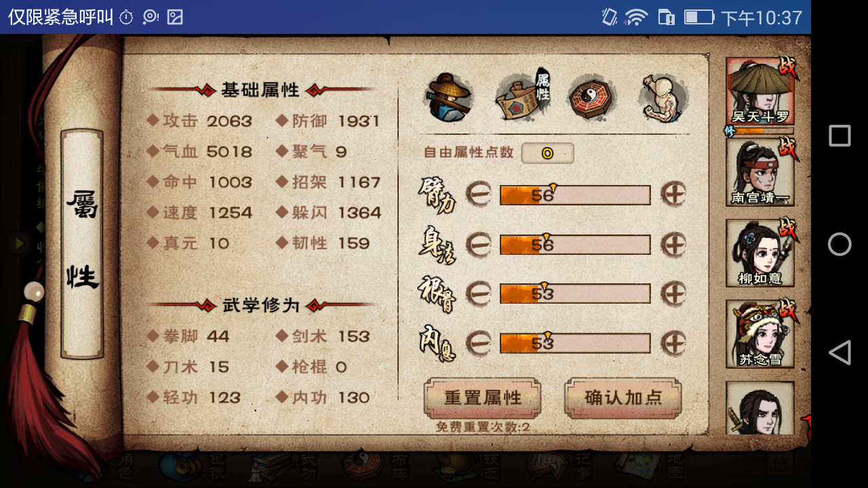Click the 自由属性点数 value field

(x=547, y=153)
